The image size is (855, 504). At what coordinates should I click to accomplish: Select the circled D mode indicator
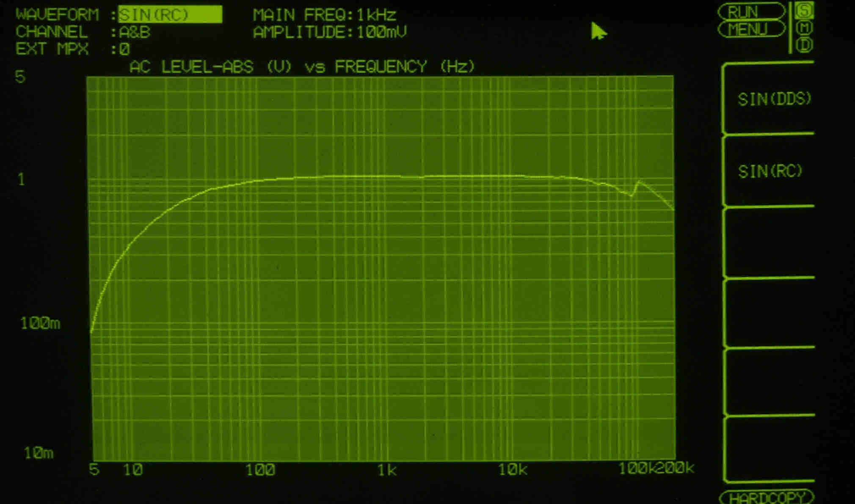click(x=804, y=45)
